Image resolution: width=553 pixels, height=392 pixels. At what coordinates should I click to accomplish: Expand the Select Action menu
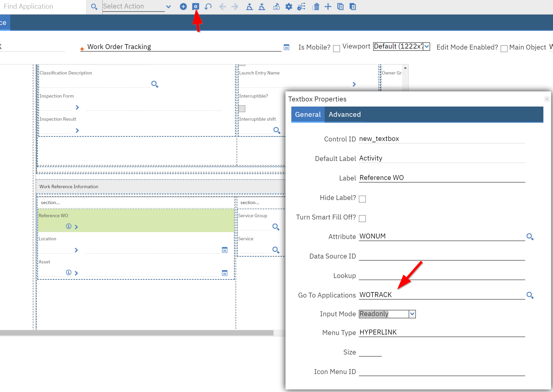(169, 6)
